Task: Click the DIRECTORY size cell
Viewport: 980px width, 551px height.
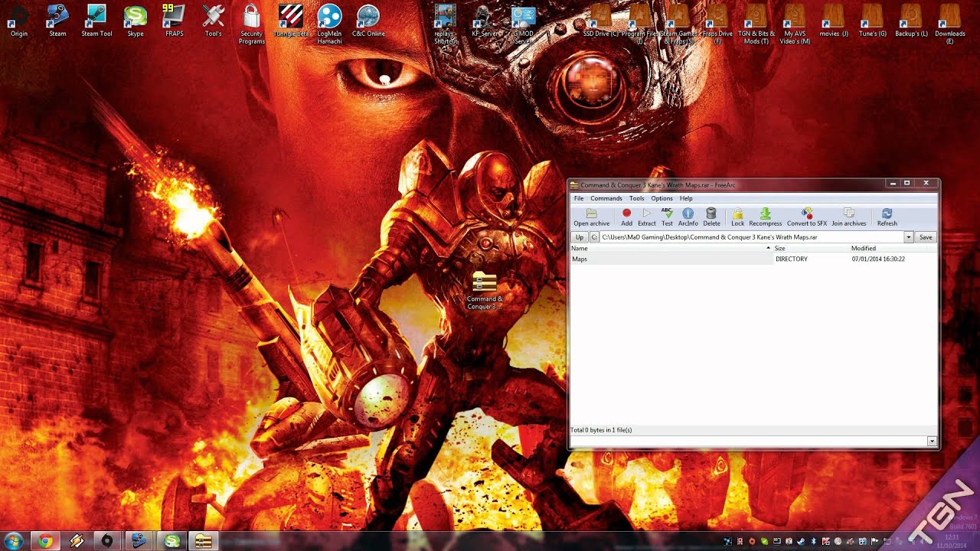Action: tap(791, 259)
